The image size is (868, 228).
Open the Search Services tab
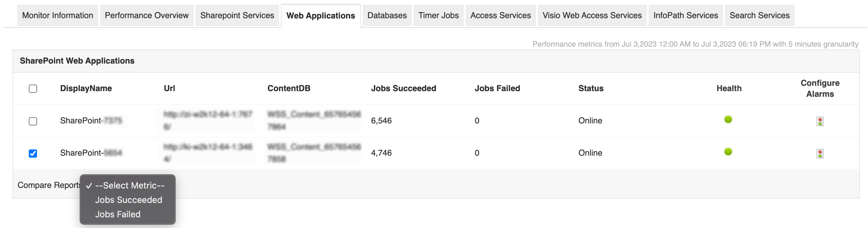(759, 15)
